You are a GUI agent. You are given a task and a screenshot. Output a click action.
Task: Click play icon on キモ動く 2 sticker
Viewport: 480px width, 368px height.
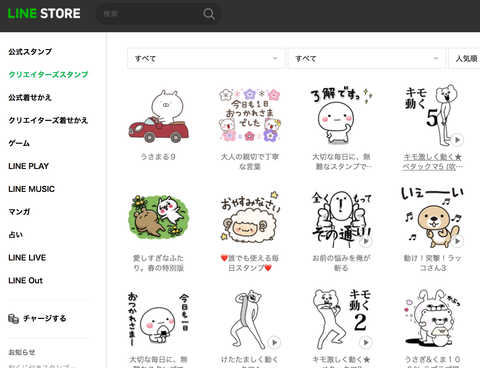[366, 342]
